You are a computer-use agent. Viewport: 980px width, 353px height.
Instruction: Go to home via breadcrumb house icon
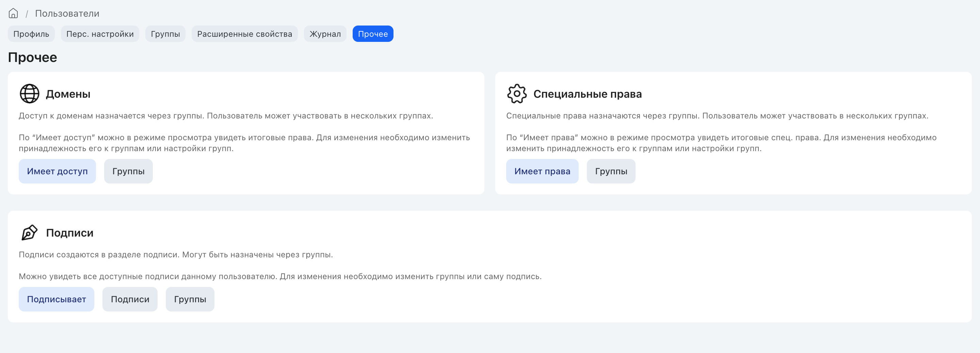coord(13,13)
